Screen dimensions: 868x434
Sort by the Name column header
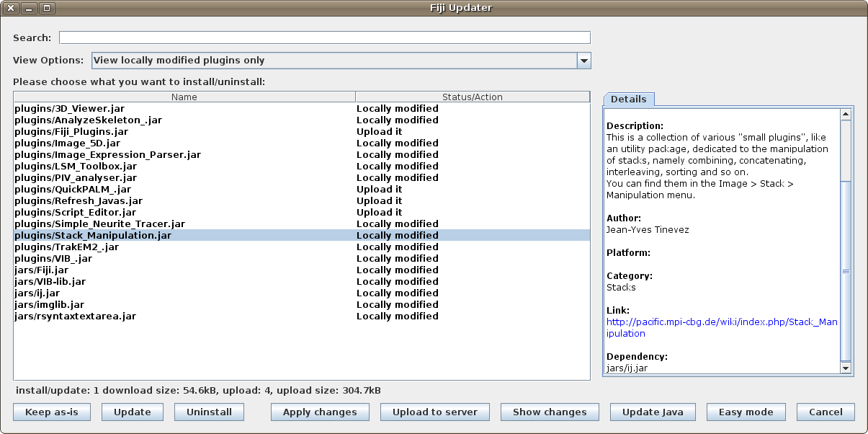pos(184,97)
